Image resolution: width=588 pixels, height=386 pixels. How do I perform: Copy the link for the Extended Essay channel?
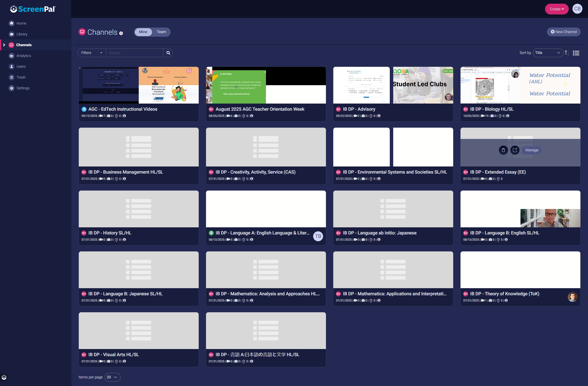pos(503,150)
